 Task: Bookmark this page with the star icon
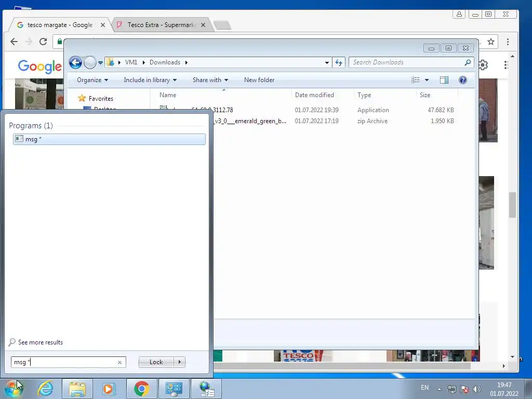click(490, 42)
